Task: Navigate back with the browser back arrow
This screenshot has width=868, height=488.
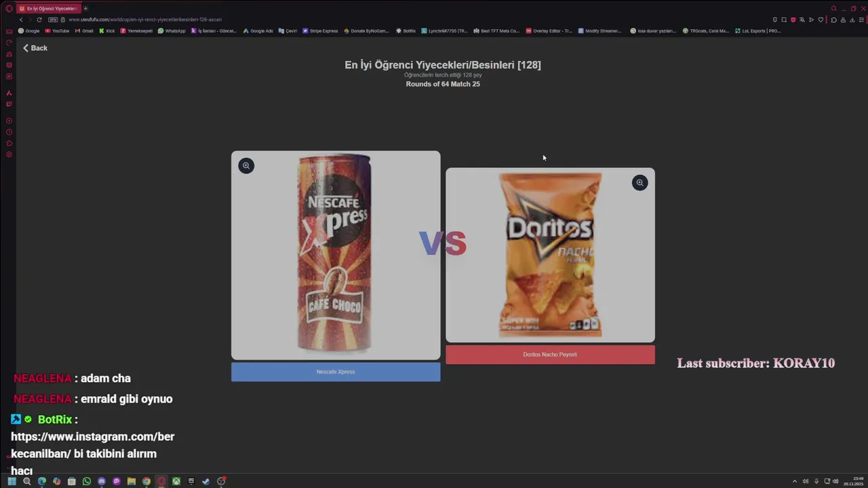Action: point(20,20)
